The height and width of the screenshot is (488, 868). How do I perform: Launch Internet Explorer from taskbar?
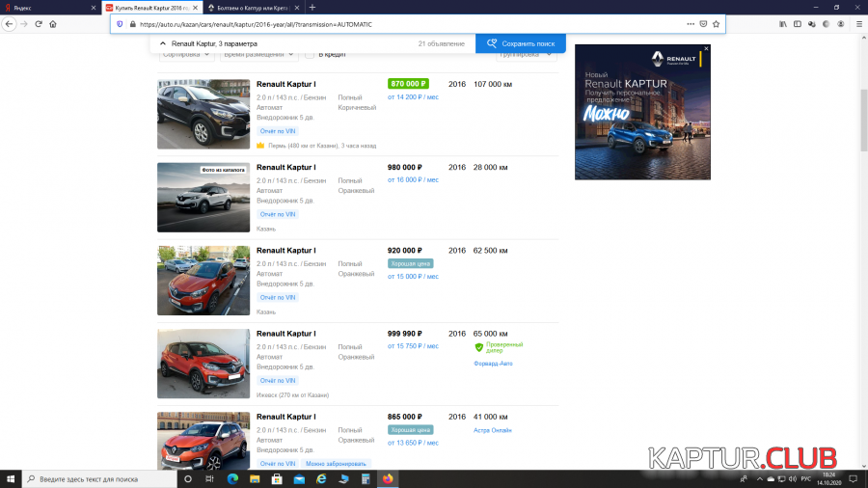(x=321, y=479)
